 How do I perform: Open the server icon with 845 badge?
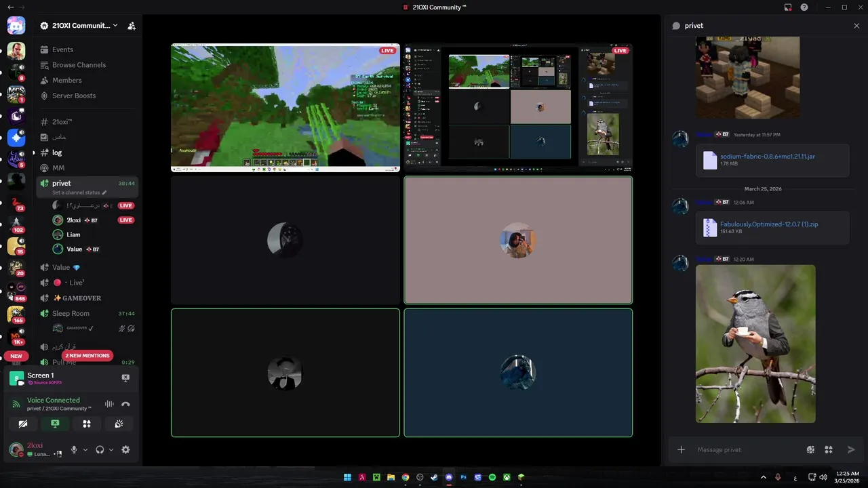[16, 290]
